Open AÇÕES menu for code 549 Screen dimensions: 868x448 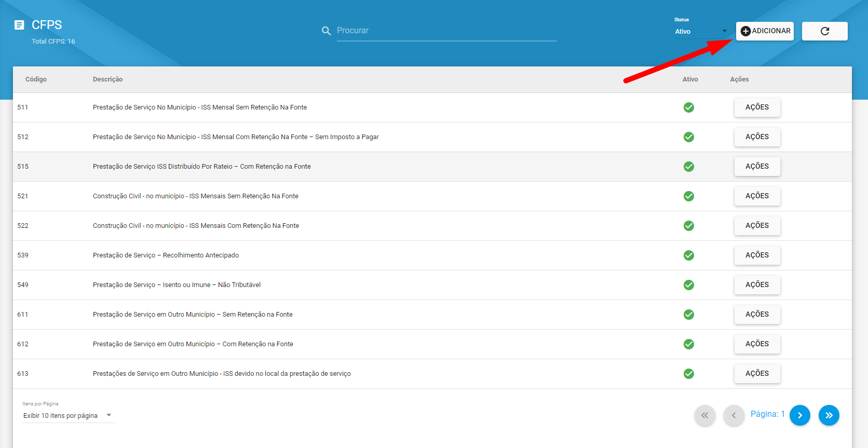click(x=757, y=285)
